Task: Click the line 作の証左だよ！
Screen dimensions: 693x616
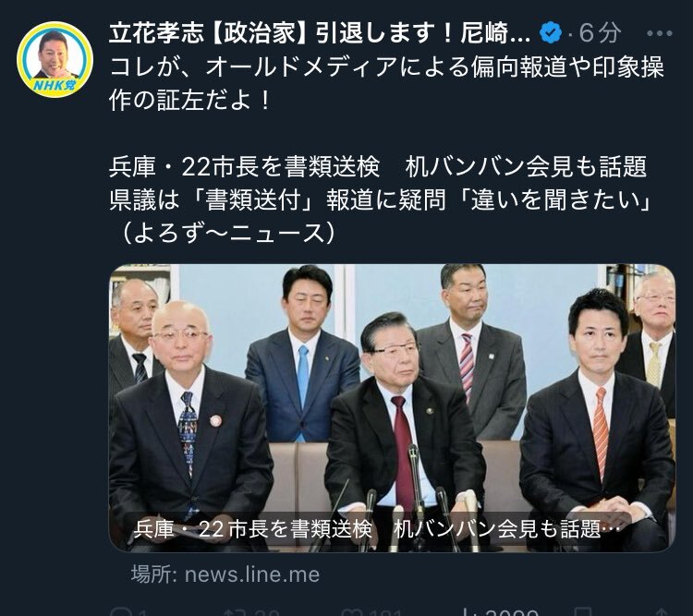Action: tap(190, 101)
